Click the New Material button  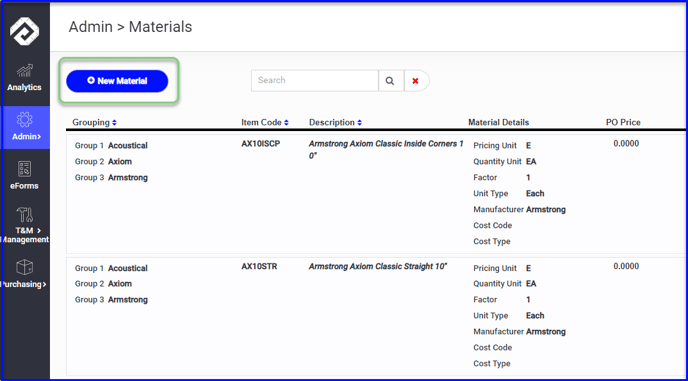tap(117, 81)
